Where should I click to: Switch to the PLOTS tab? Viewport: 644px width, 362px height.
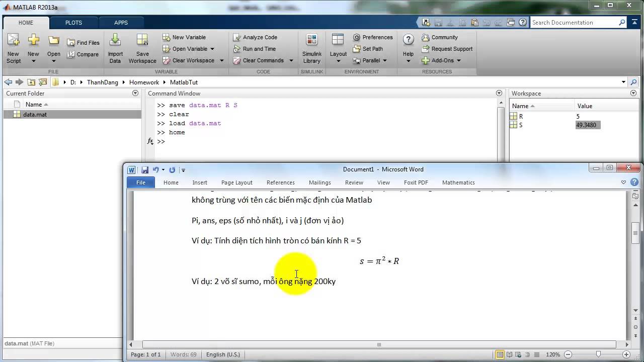(x=73, y=23)
